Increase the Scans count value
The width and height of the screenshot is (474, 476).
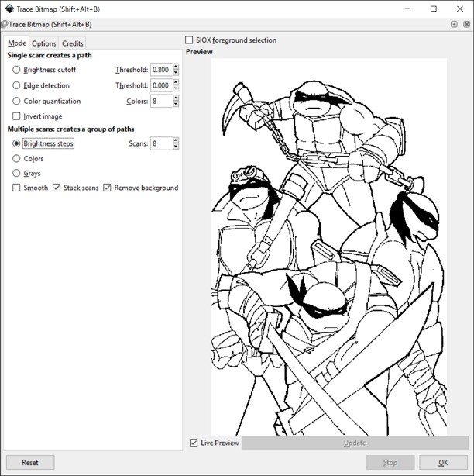(x=176, y=140)
